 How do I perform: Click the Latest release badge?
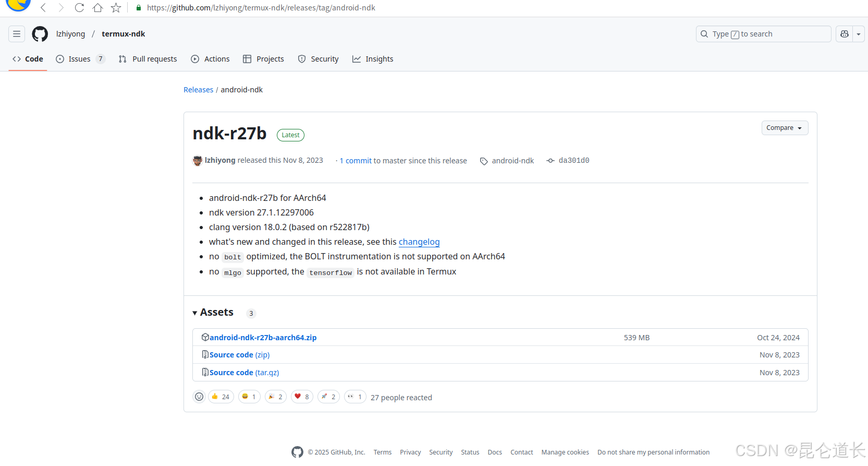(290, 135)
